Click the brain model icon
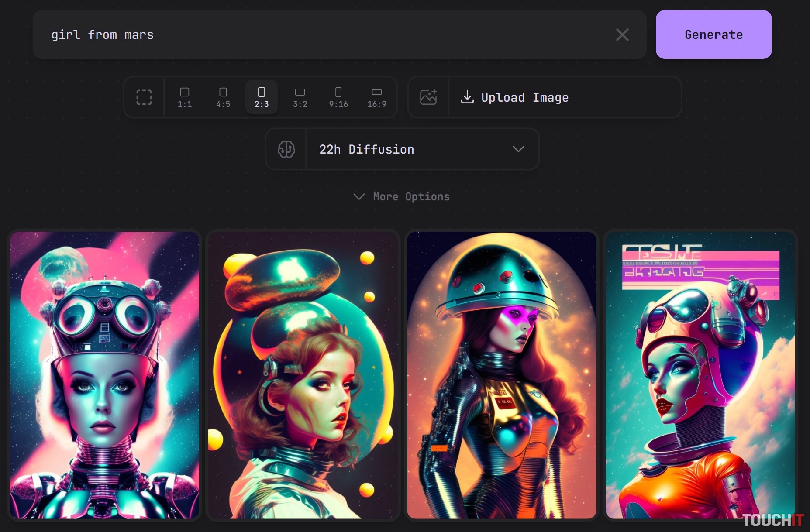 coord(286,149)
